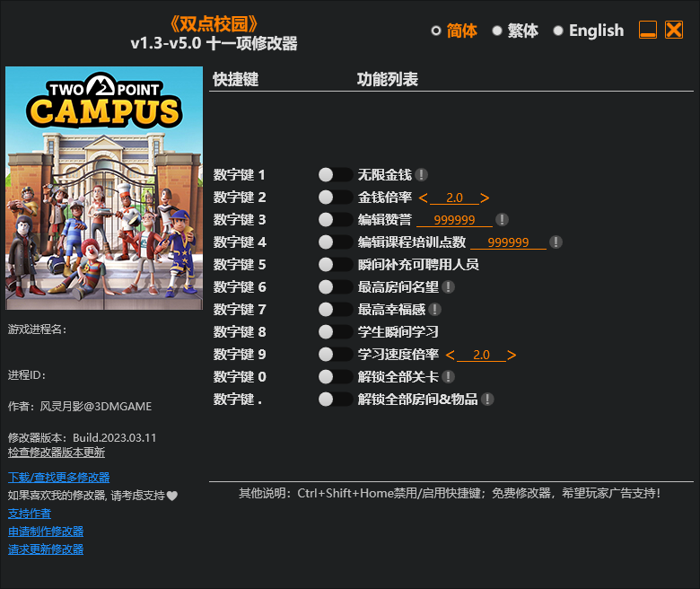The width and height of the screenshot is (700, 589).
Task: Increase 金钱倍率 with right arrow
Action: (485, 198)
